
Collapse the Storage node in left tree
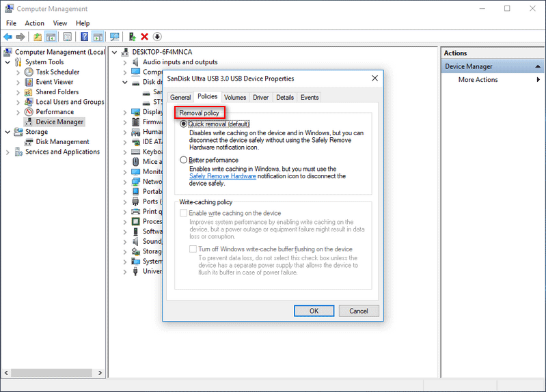click(8, 132)
